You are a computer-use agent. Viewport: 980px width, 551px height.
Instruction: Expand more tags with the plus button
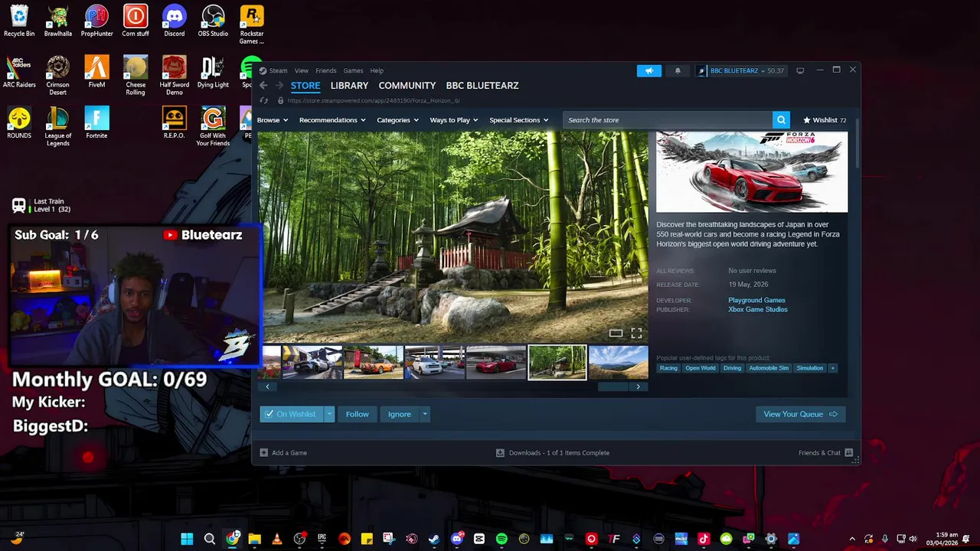[x=833, y=368]
